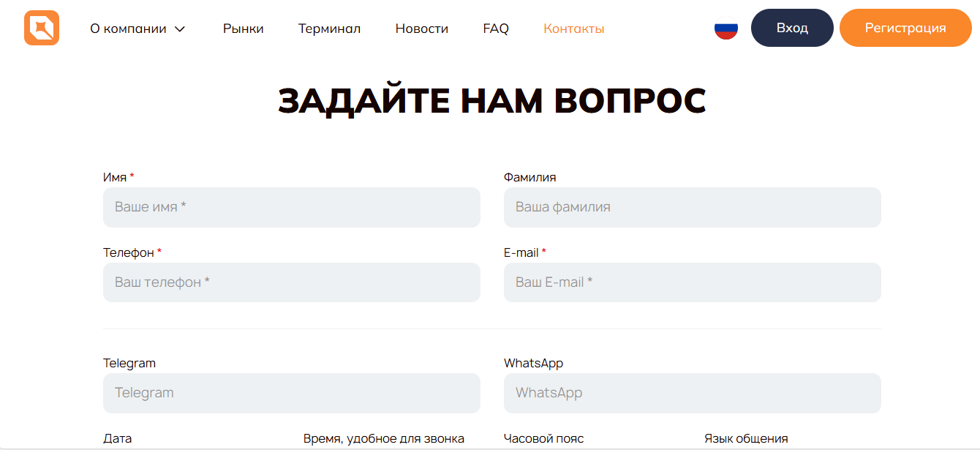The height and width of the screenshot is (450, 980).
Task: Click the Время, удобное для звонка label
Action: click(384, 439)
